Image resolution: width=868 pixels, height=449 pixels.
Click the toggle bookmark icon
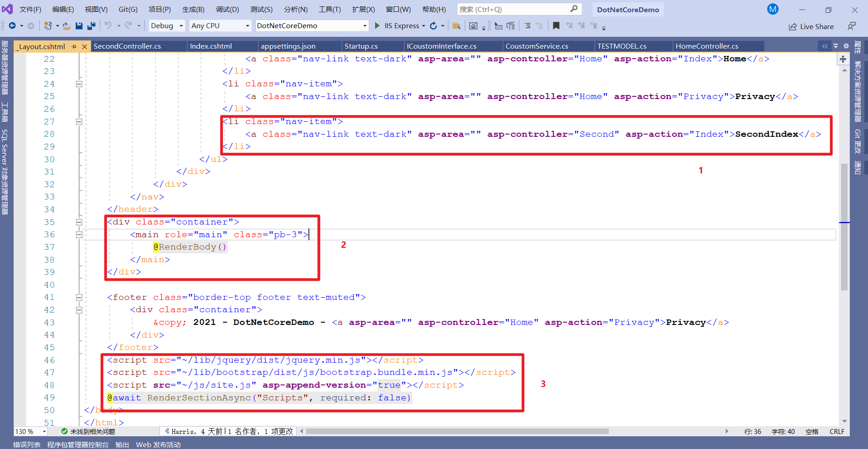point(556,26)
